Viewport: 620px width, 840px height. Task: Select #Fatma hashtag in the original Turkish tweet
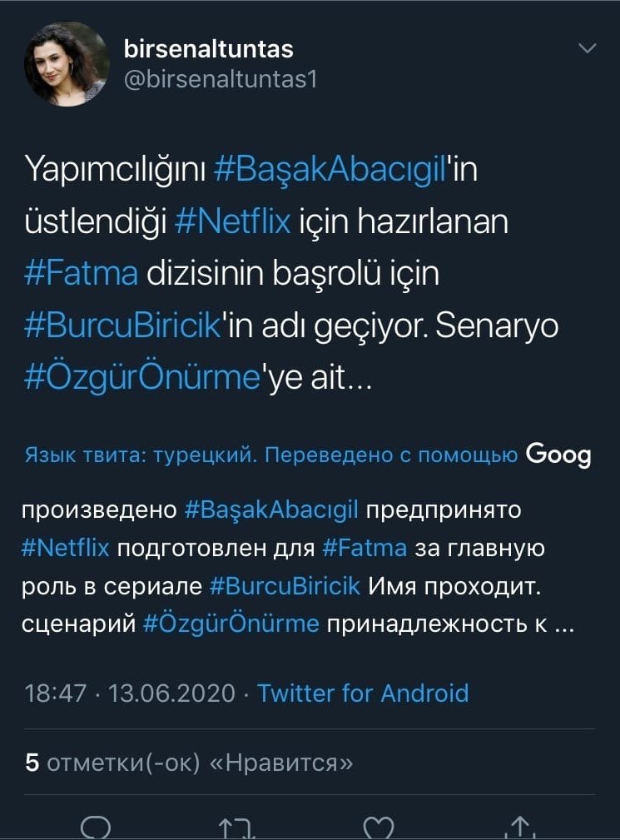81,274
